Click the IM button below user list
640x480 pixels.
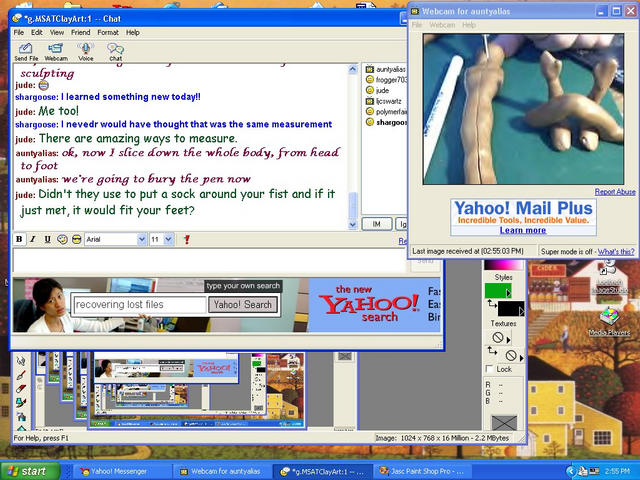pos(377,224)
